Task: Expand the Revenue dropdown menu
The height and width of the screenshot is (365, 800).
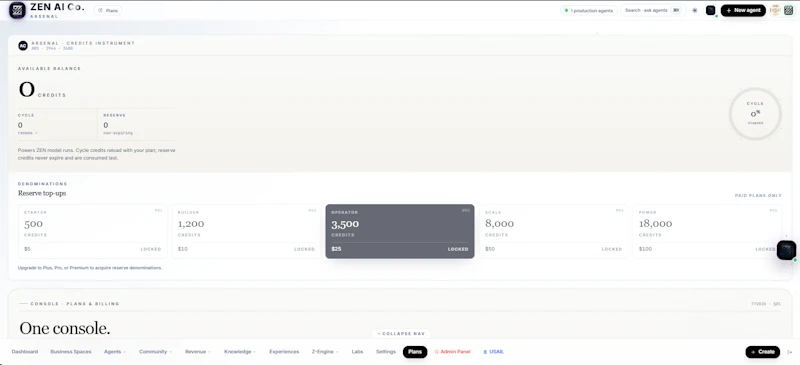Action: pos(198,352)
